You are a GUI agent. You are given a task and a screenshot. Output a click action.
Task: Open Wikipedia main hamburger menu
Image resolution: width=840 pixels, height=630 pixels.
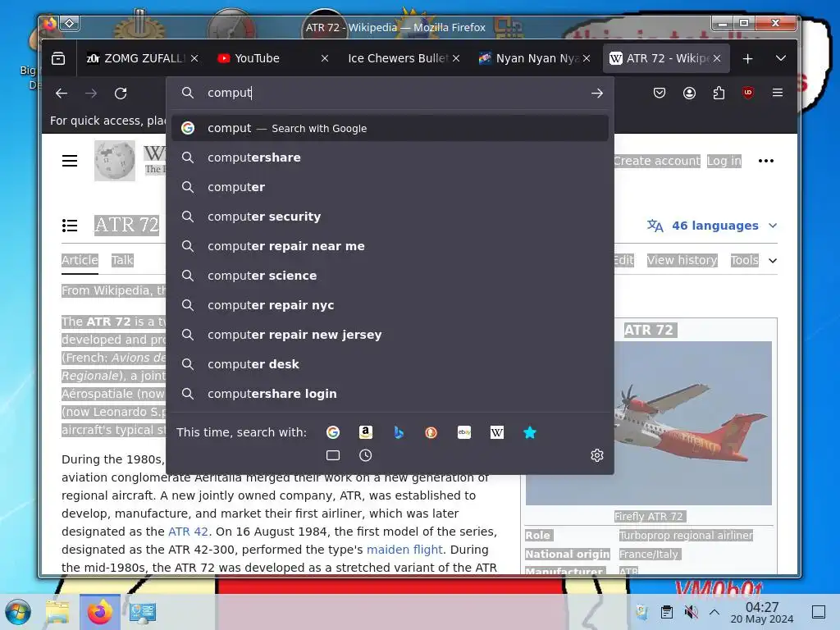pyautogui.click(x=70, y=161)
